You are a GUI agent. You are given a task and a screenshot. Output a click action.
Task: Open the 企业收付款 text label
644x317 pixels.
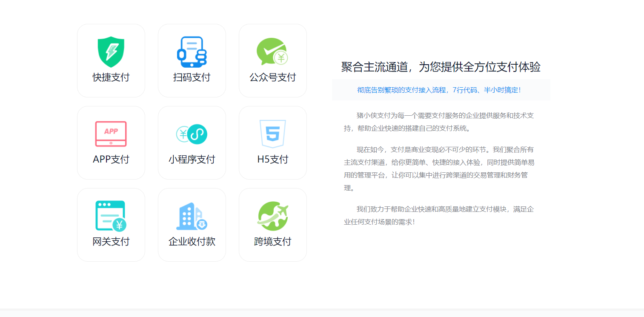pos(192,242)
